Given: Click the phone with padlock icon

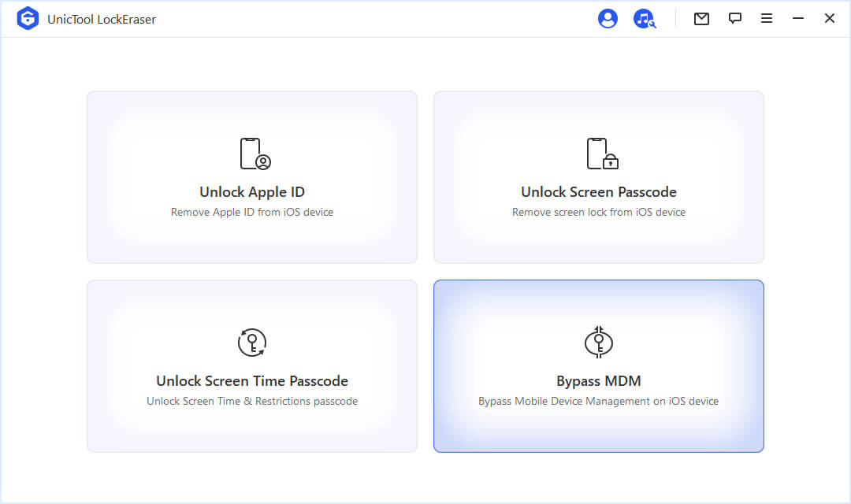Looking at the screenshot, I should tap(601, 154).
